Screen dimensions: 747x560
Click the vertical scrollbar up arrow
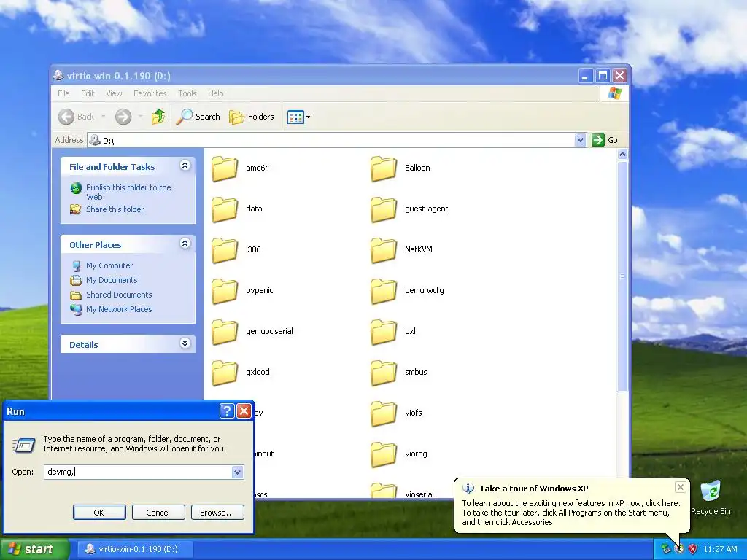622,155
